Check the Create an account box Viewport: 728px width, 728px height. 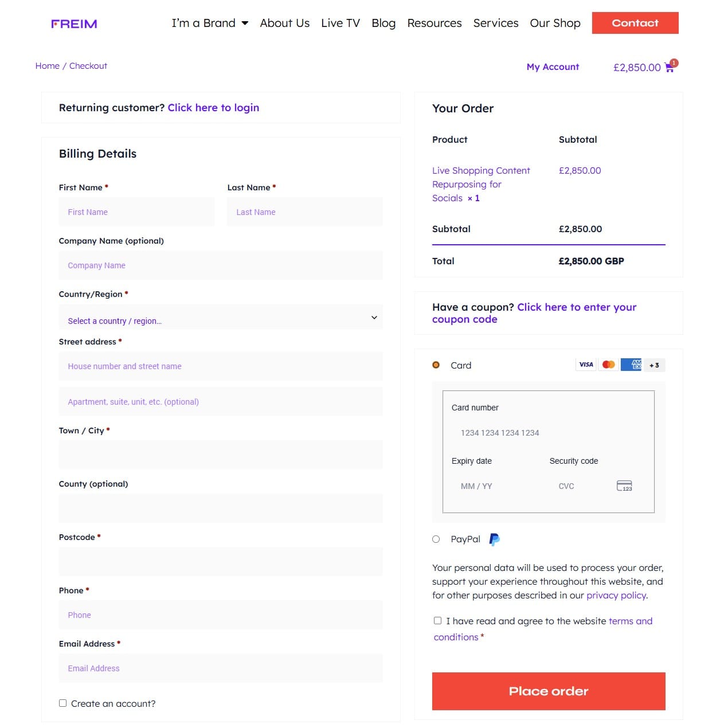(x=63, y=703)
